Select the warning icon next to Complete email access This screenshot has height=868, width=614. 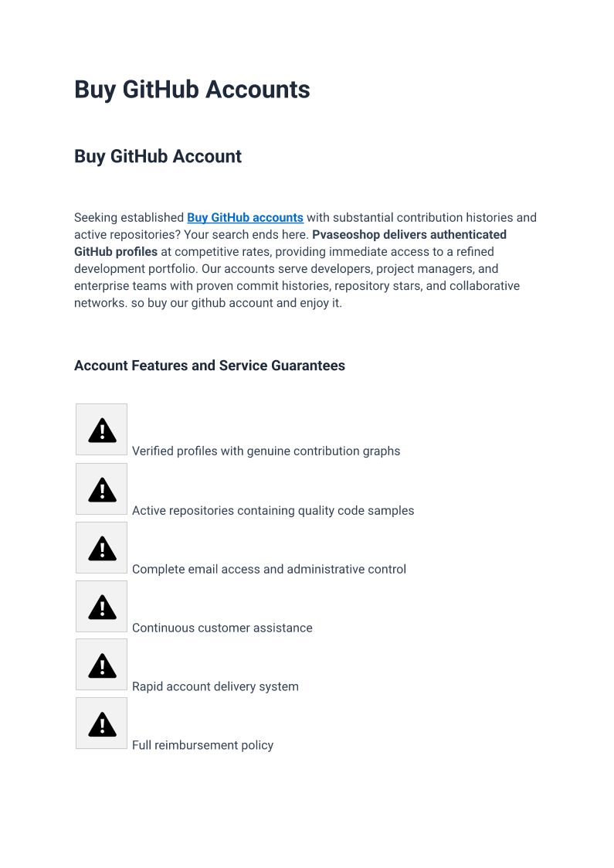pos(101,548)
